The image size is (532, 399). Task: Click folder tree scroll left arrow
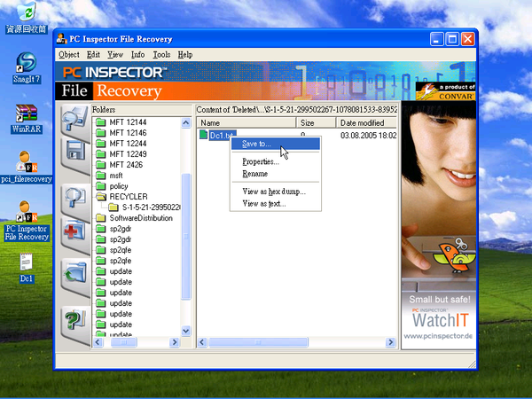pos(98,342)
